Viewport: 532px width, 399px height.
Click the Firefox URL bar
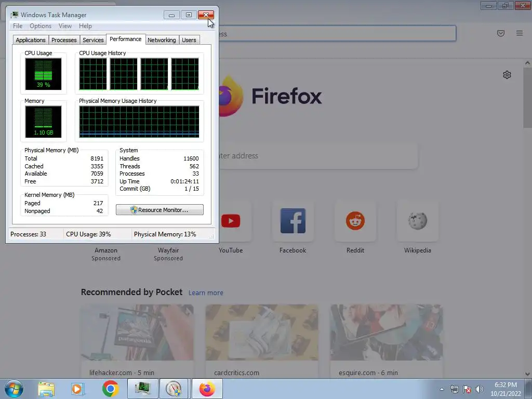pyautogui.click(x=337, y=33)
